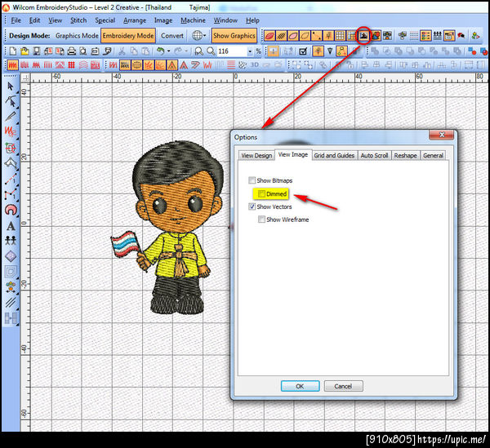Open the Stitch menu

click(x=78, y=20)
